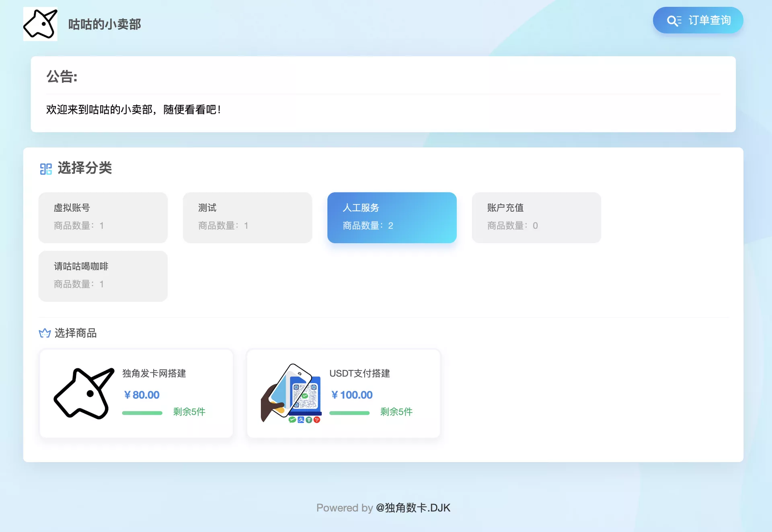Open the 订单查询 order lookup button
The image size is (772, 532).
(x=698, y=20)
